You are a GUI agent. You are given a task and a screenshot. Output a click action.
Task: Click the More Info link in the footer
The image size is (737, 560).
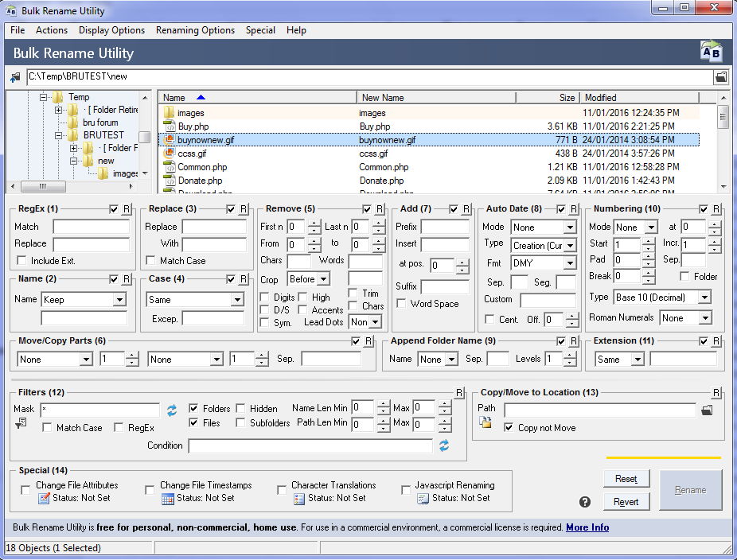(x=587, y=527)
